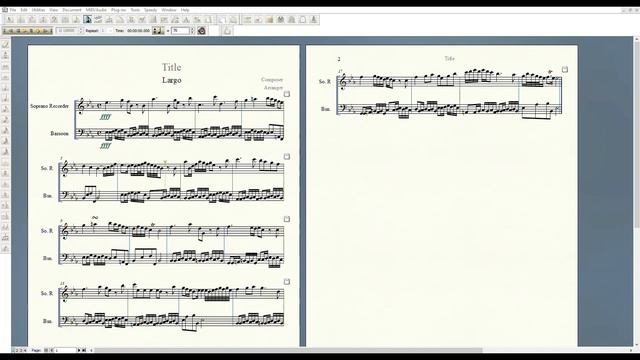Click the Soprano Recorder staff name
This screenshot has height=360, width=640.
[x=49, y=106]
